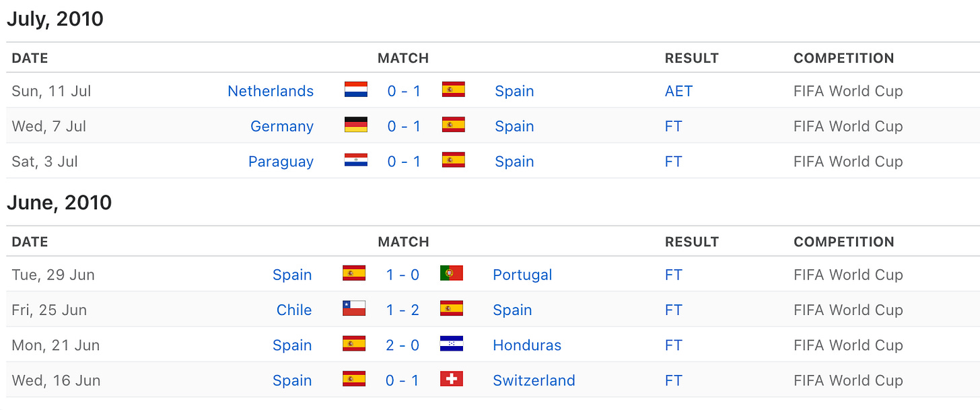Click the Switzerland flag icon
This screenshot has width=980, height=410.
coord(452,380)
